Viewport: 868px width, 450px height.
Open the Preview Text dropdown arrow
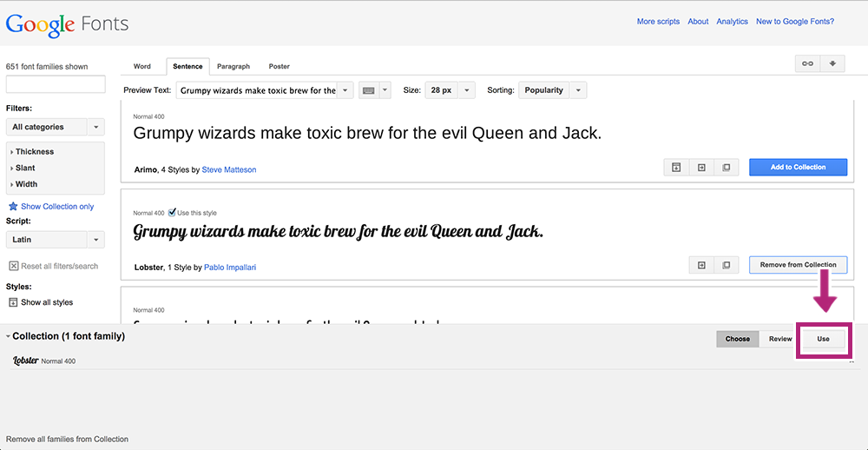pos(345,90)
